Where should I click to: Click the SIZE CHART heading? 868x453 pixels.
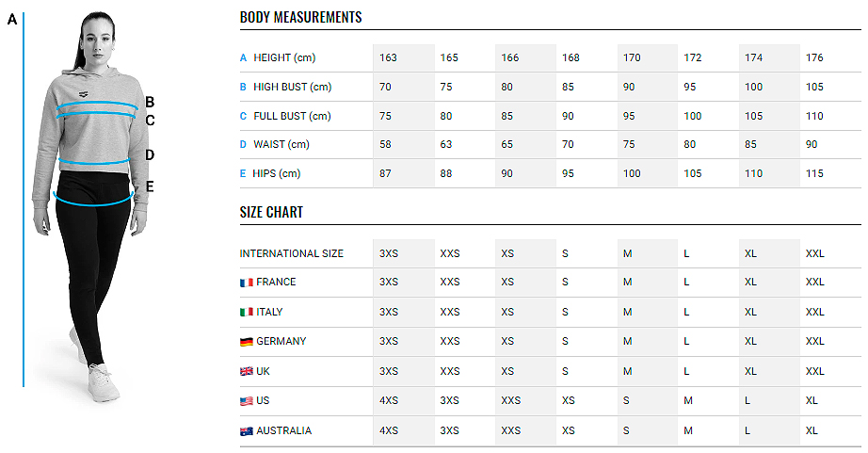(x=271, y=212)
